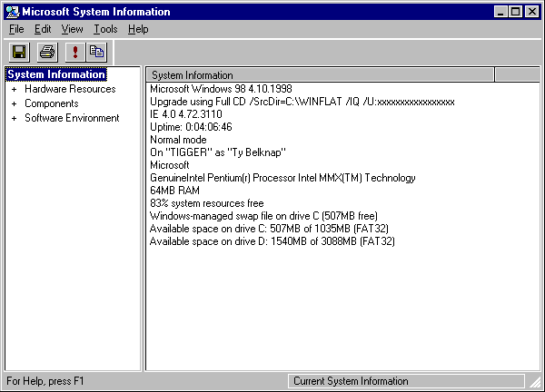
Task: Select the Hardware Resources label in the tree
Action: (x=70, y=89)
